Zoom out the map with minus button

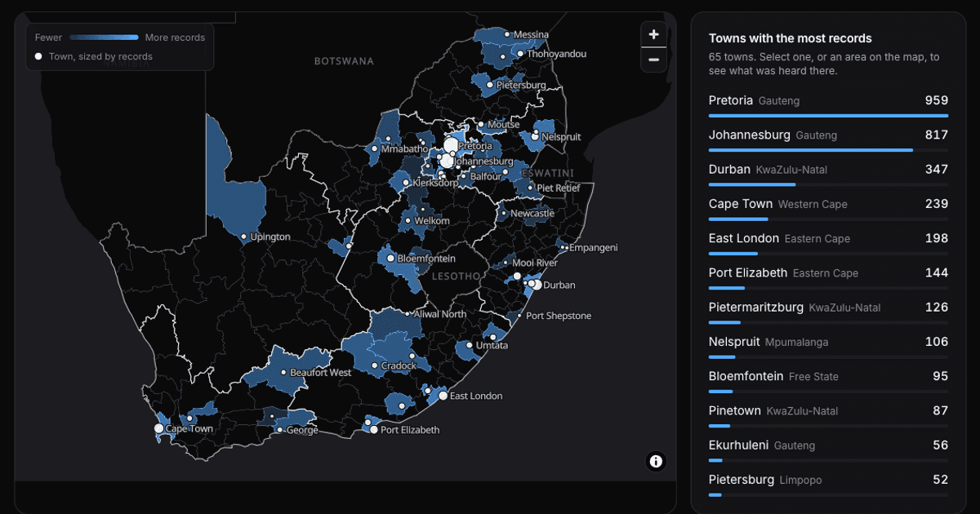(653, 60)
